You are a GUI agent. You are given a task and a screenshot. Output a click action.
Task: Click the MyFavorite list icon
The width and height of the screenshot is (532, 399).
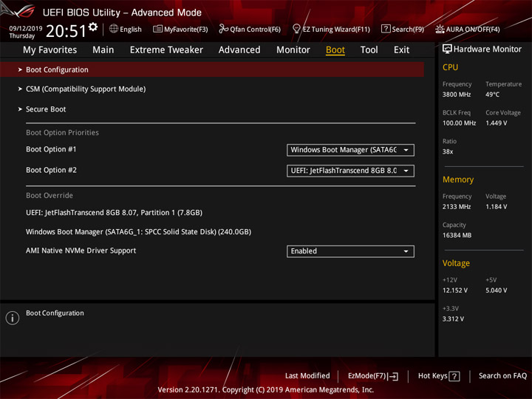pos(157,29)
